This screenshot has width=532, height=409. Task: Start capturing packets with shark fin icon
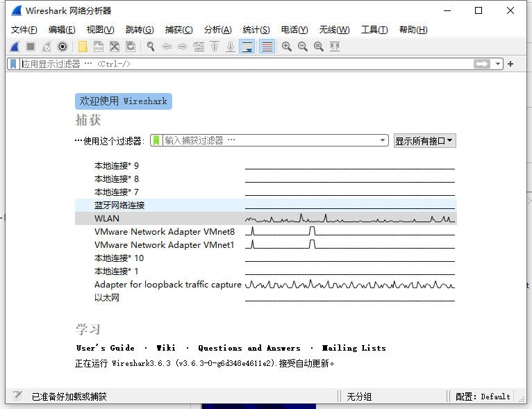pyautogui.click(x=15, y=47)
